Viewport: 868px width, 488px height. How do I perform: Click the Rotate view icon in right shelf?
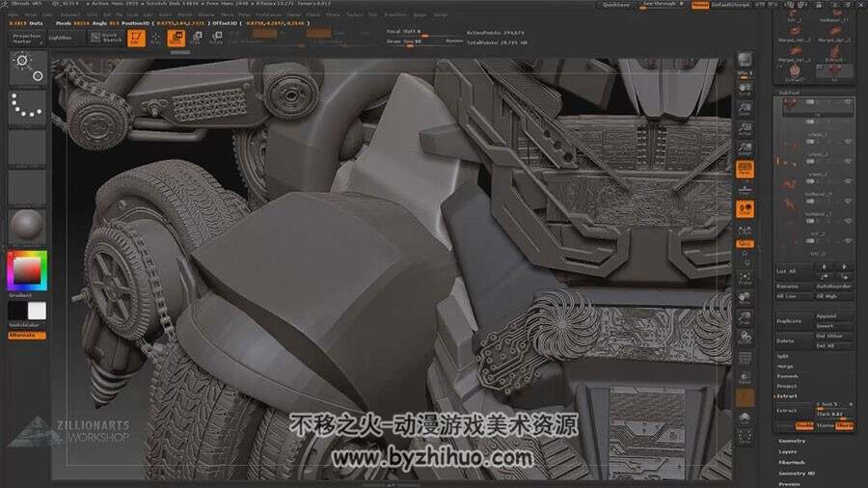pyautogui.click(x=745, y=339)
